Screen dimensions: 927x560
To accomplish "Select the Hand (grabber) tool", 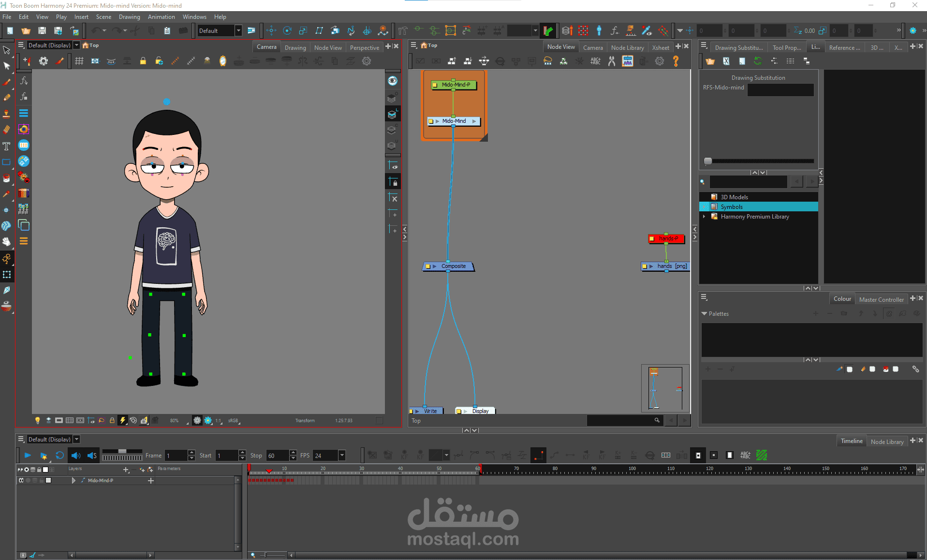I will [7, 242].
